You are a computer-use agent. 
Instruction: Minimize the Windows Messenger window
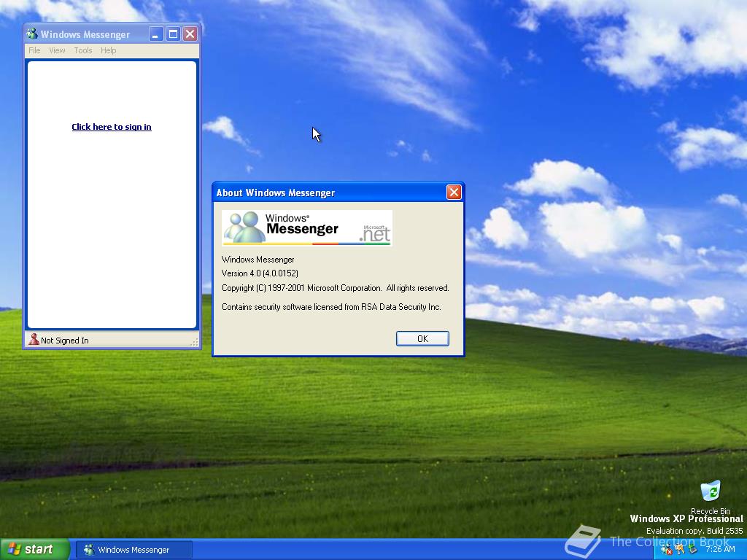point(156,34)
